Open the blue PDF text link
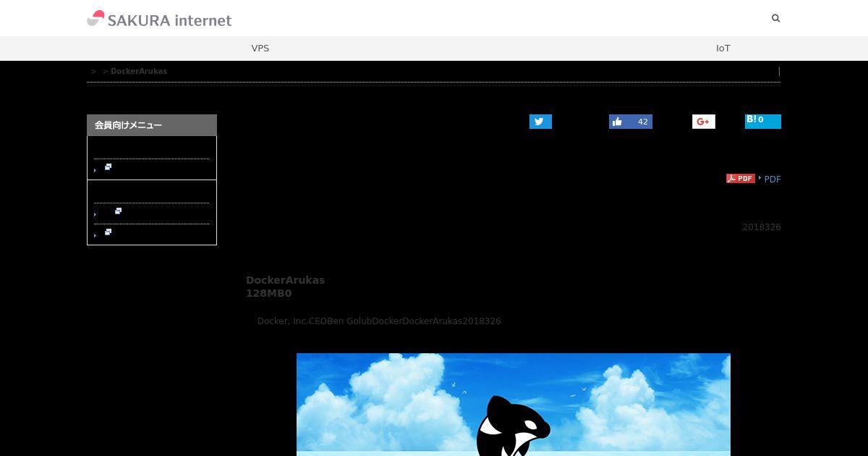This screenshot has width=868, height=456. click(773, 180)
